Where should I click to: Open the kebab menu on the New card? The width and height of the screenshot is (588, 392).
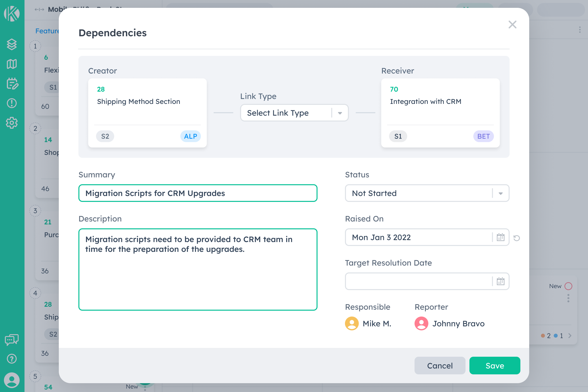(568, 297)
